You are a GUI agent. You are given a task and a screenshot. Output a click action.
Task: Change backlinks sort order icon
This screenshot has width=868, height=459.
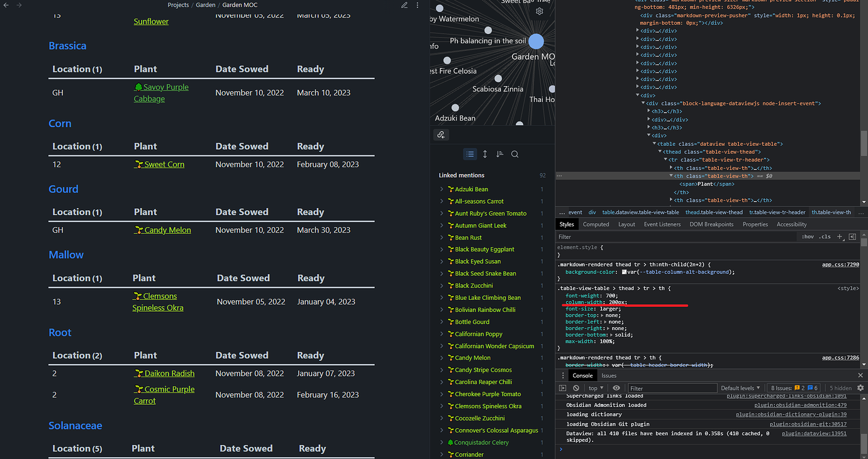coord(499,154)
